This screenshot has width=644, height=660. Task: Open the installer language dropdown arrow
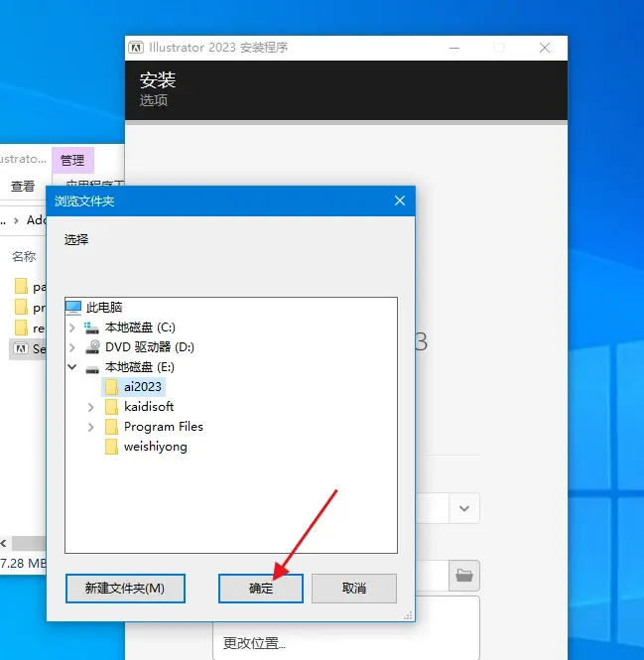[464, 508]
